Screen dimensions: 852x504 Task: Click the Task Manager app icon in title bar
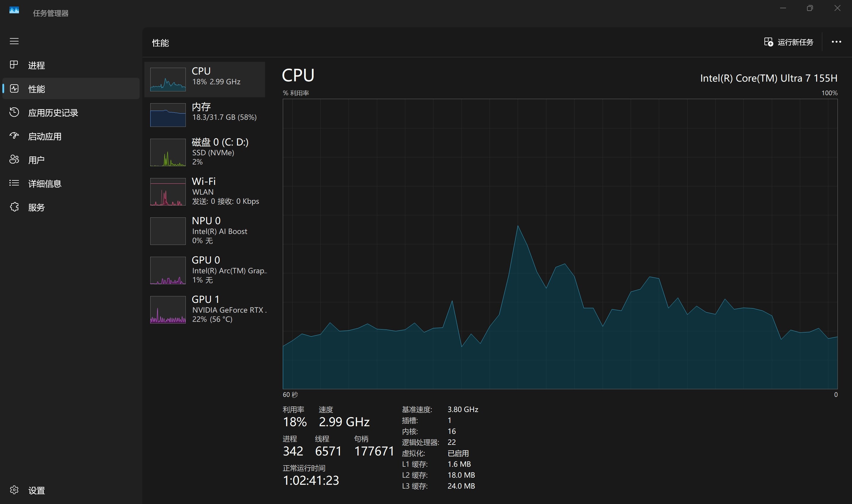[x=14, y=10]
